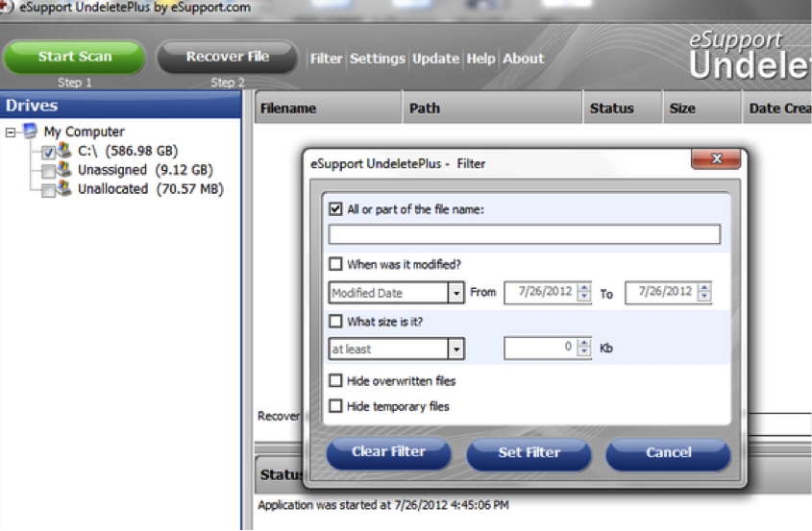Screen dimensions: 812x531
Task: Click the Kb size spinner arrows
Action: pos(584,348)
